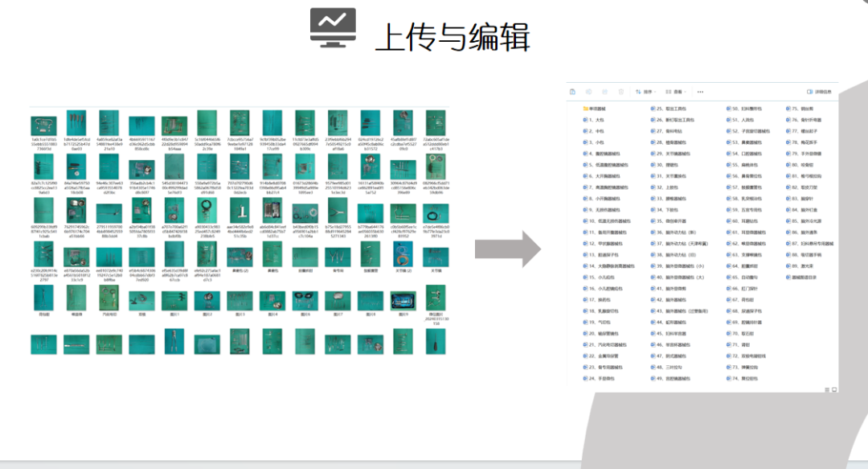Open the sort (排序) dropdown
The height and width of the screenshot is (469, 868).
coord(645,92)
